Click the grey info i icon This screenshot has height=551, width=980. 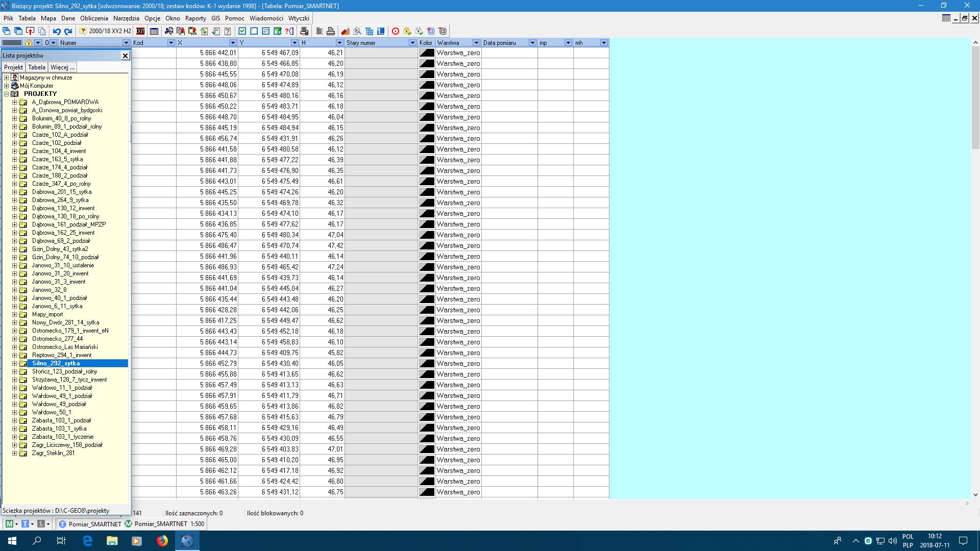pyautogui.click(x=41, y=524)
